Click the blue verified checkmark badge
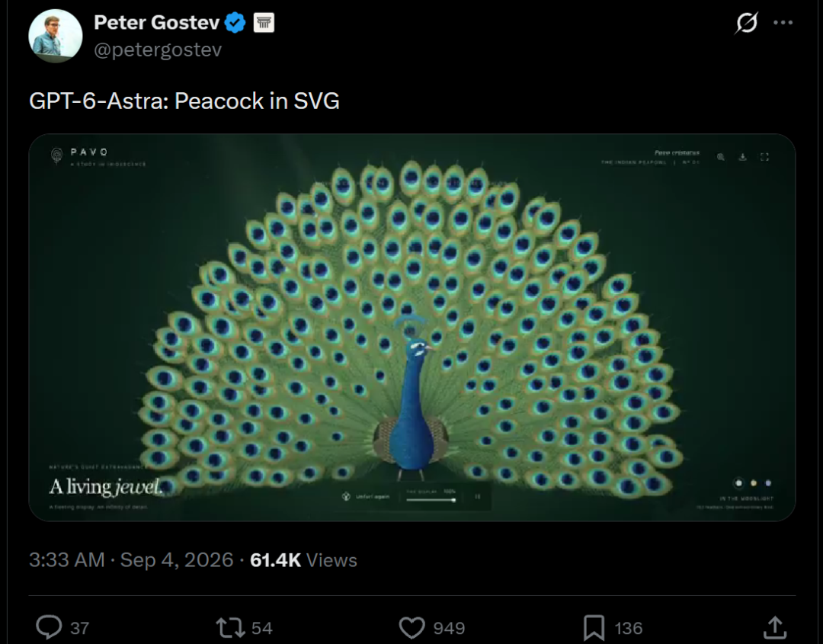 (x=235, y=23)
